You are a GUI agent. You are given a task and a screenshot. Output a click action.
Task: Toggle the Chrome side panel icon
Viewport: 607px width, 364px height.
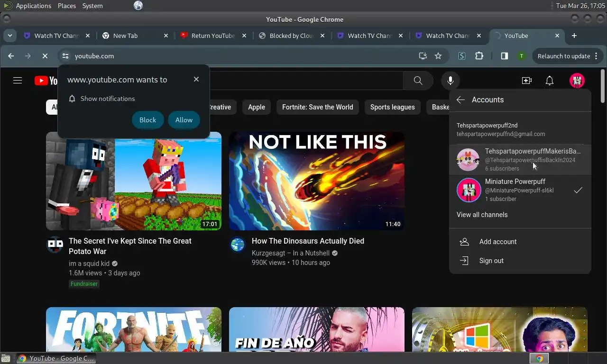pyautogui.click(x=505, y=56)
